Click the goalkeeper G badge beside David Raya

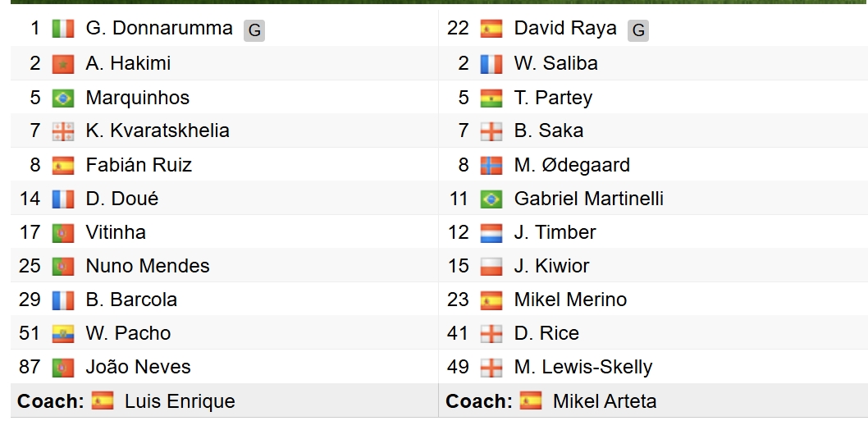pos(638,30)
